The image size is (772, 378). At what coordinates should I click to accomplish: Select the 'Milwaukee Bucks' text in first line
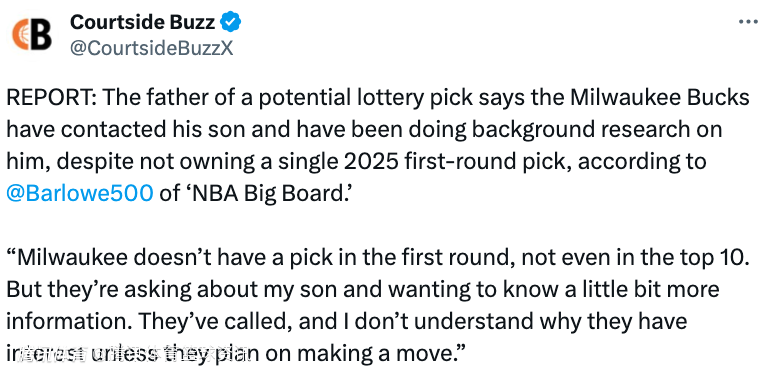pyautogui.click(x=660, y=97)
